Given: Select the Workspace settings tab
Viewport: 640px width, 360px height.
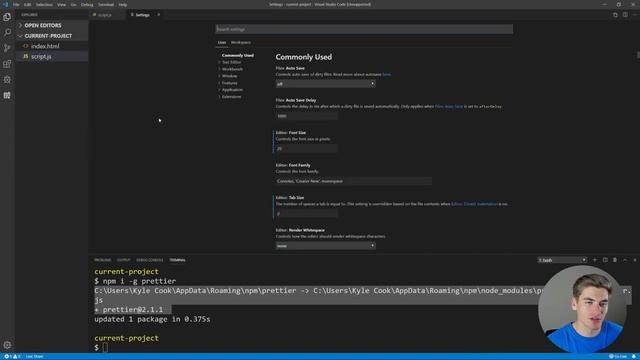Looking at the screenshot, I should (x=241, y=42).
